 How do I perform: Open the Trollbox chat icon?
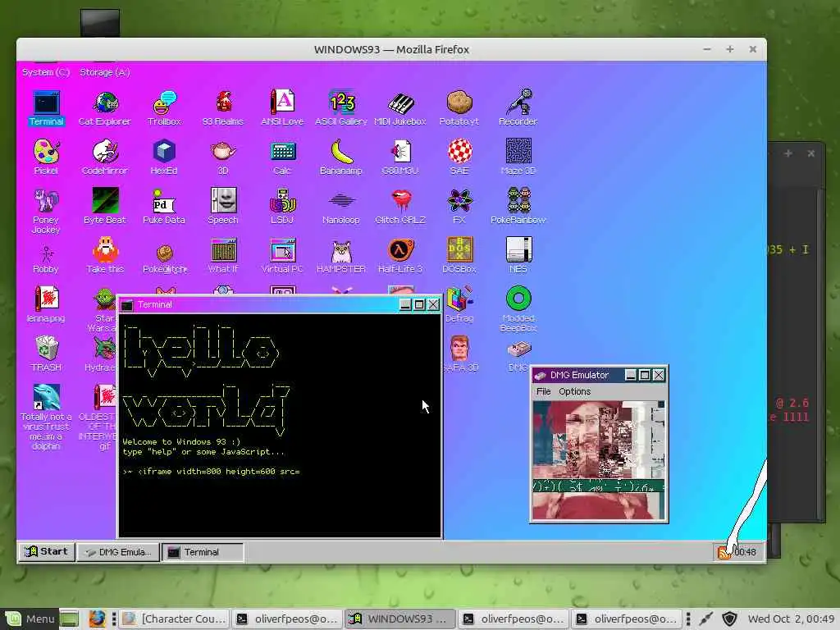point(164,107)
